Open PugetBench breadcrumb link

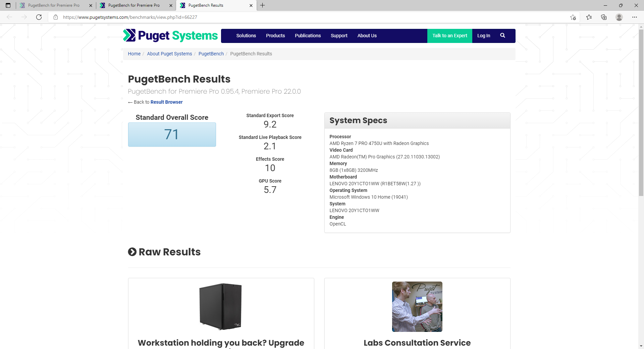211,54
